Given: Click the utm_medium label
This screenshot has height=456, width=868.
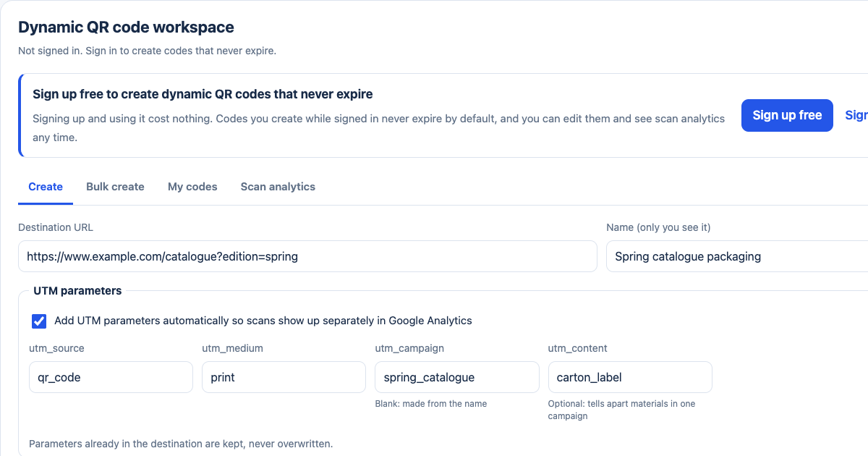Looking at the screenshot, I should coord(232,348).
